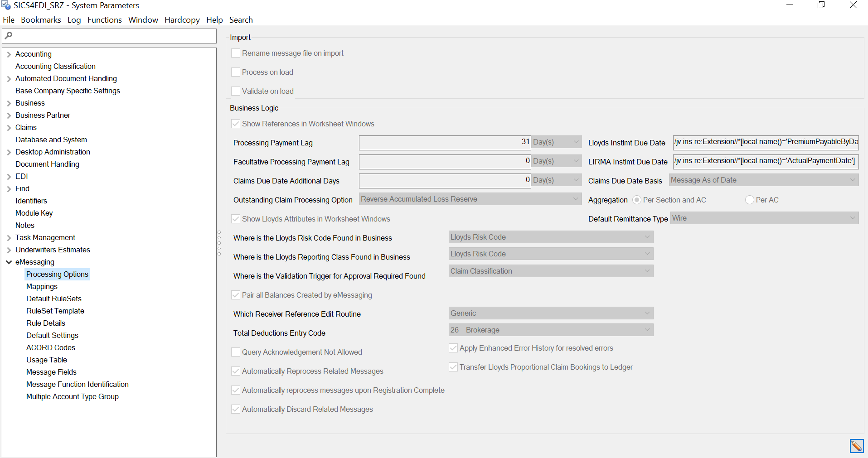This screenshot has height=458, width=868.
Task: Open the ACORD Codes item
Action: 50,347
